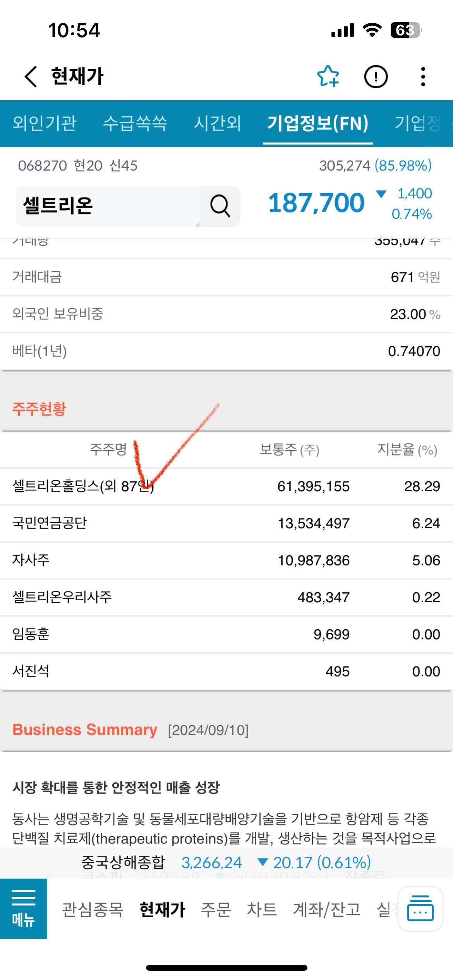The image size is (453, 980).
Task: Switch to the 외인기관 tab
Action: pos(45,123)
